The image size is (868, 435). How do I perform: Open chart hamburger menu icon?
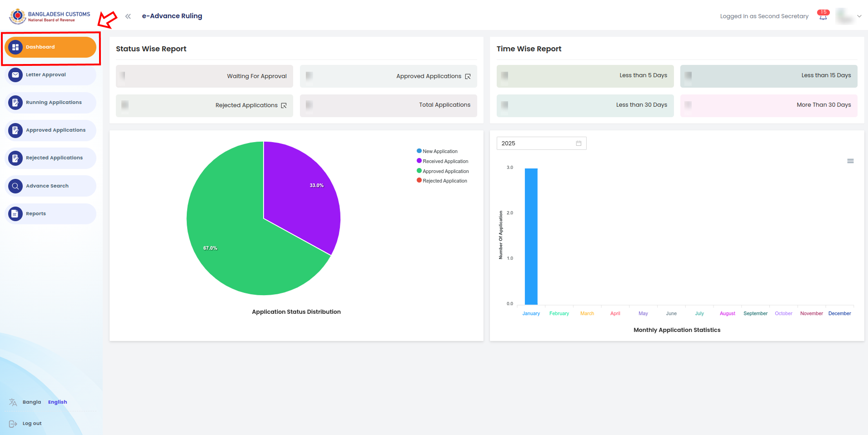850,161
